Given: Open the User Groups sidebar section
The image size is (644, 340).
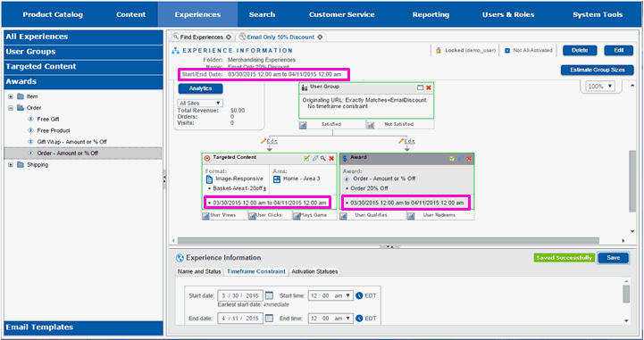Looking at the screenshot, I should pyautogui.click(x=84, y=52).
